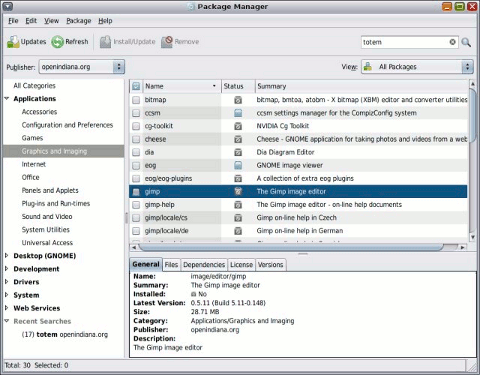
Task: Open the Help menu
Action: pos(105,21)
